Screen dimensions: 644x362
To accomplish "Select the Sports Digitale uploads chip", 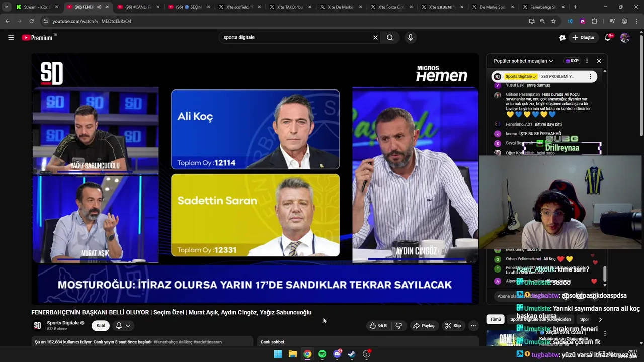I will coord(540,319).
